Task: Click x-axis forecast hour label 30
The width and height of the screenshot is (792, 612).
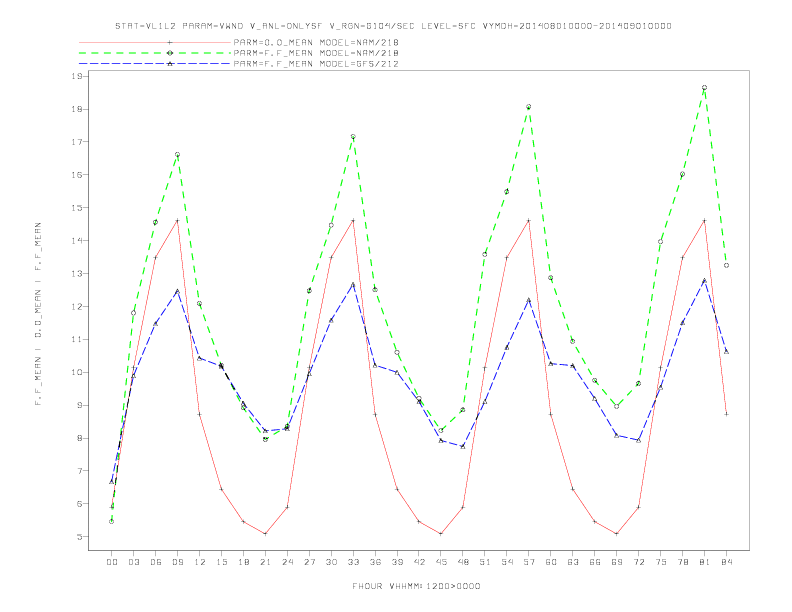Action: point(331,562)
